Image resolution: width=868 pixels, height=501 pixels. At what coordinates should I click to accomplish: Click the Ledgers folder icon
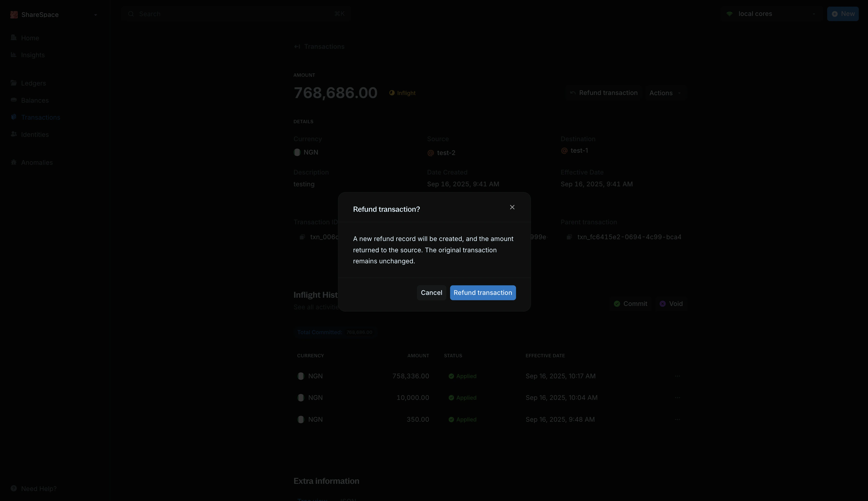14,83
